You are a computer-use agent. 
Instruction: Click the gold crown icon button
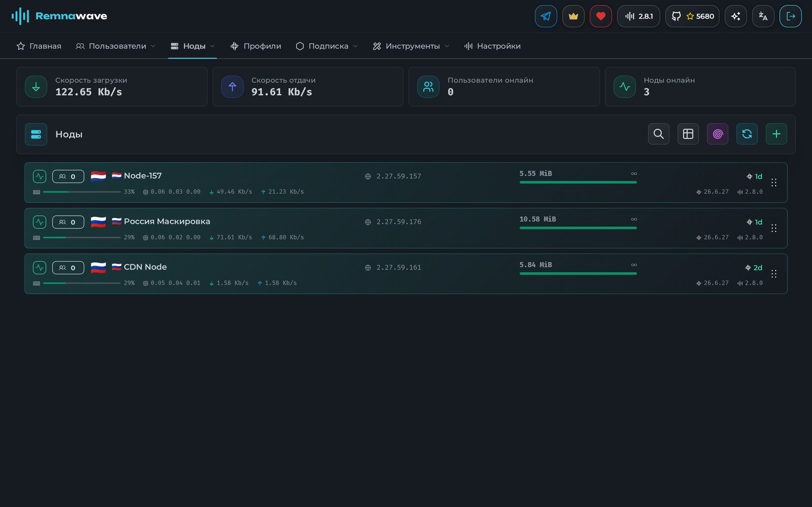pyautogui.click(x=573, y=16)
